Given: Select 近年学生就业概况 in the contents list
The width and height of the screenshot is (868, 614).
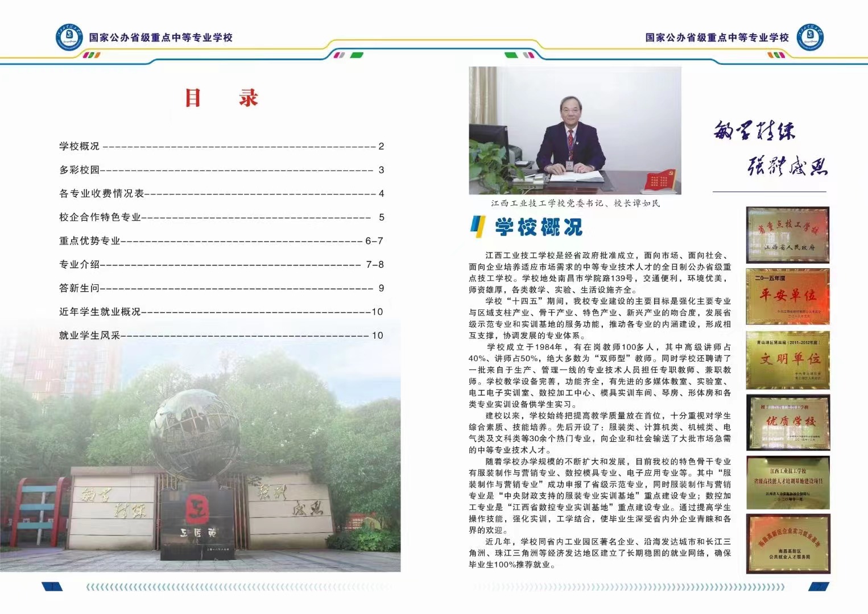Looking at the screenshot, I should (x=100, y=312).
